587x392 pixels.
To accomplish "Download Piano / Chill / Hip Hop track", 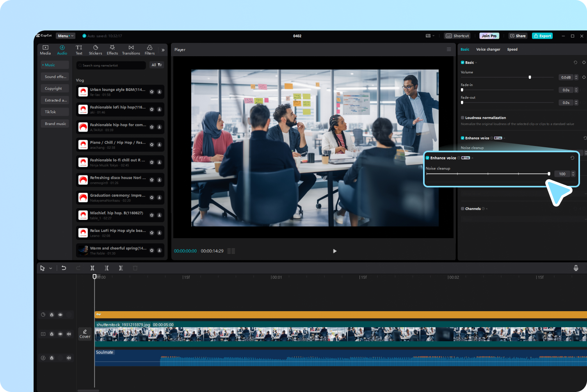I will tap(159, 144).
